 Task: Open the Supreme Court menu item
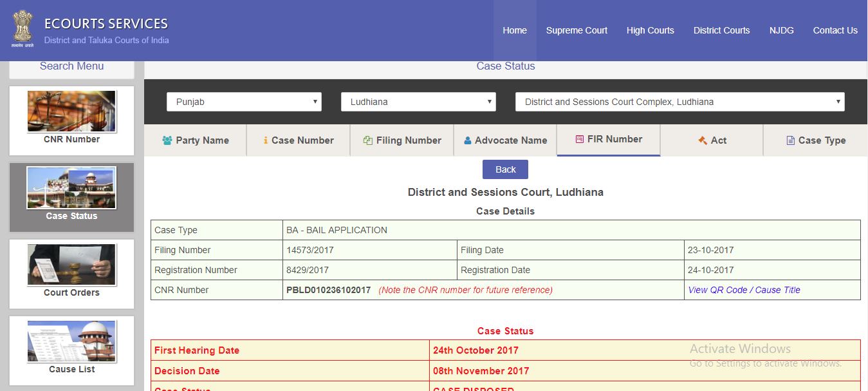coord(577,30)
